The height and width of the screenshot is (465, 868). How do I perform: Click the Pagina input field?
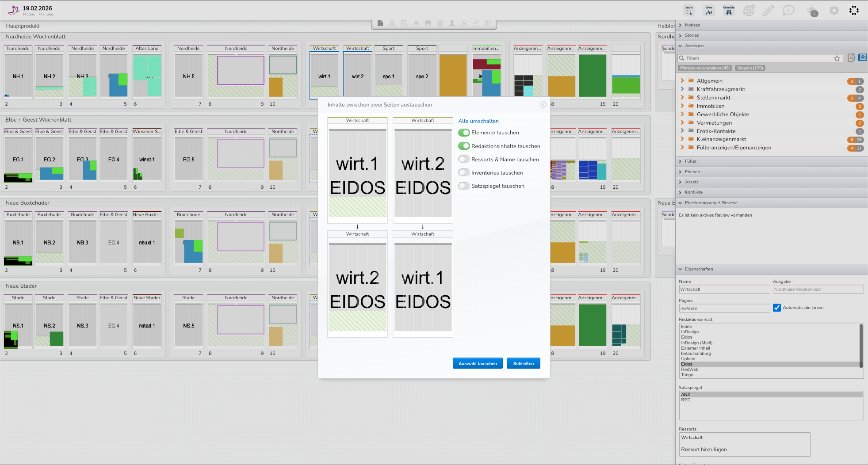(724, 309)
